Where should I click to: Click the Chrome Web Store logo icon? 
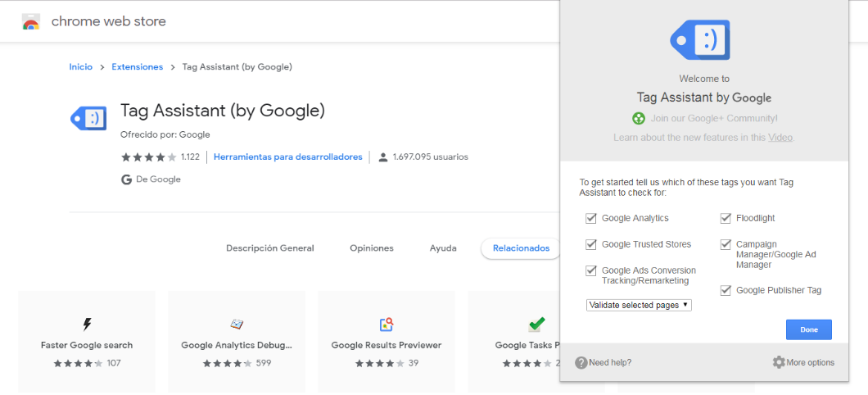click(30, 21)
